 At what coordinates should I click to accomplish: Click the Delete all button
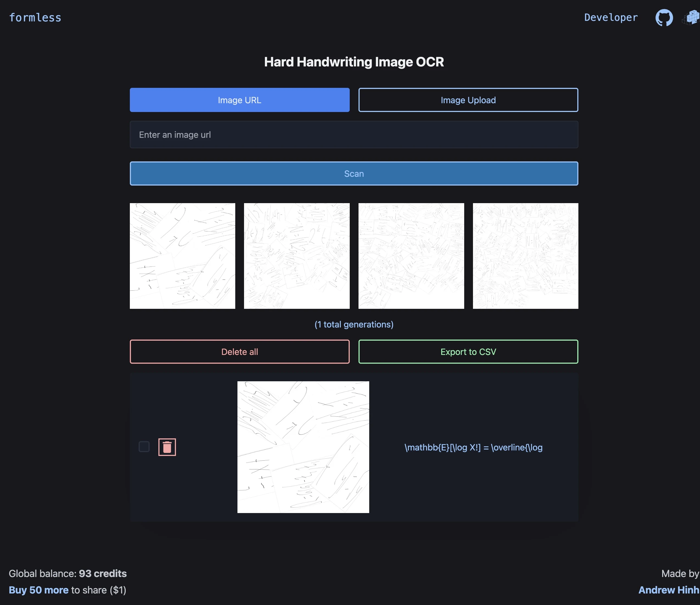[x=240, y=352]
